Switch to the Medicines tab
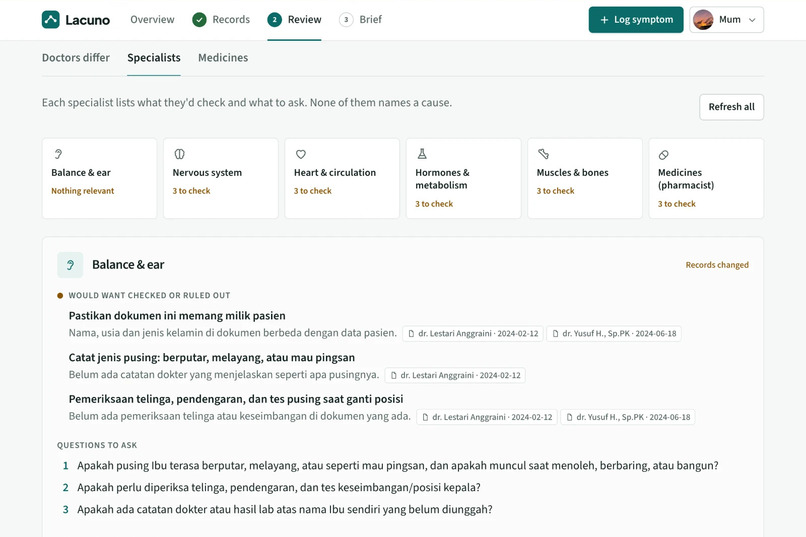Screen dimensions: 806x537 [x=223, y=58]
